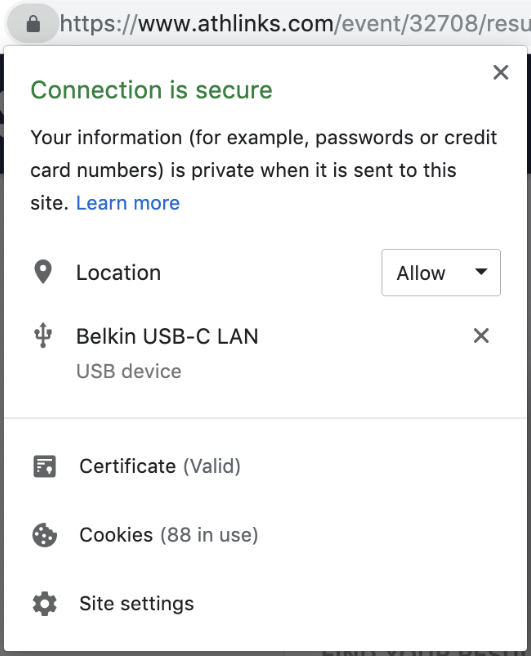Open the Location permission dropdown
The width and height of the screenshot is (531, 656).
(441, 273)
